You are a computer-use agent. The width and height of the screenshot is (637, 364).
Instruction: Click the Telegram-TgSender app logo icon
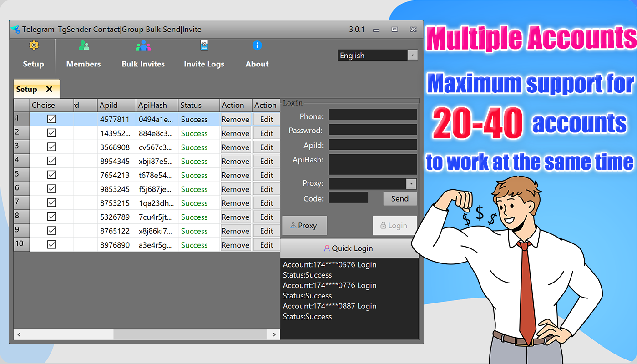pos(16,30)
